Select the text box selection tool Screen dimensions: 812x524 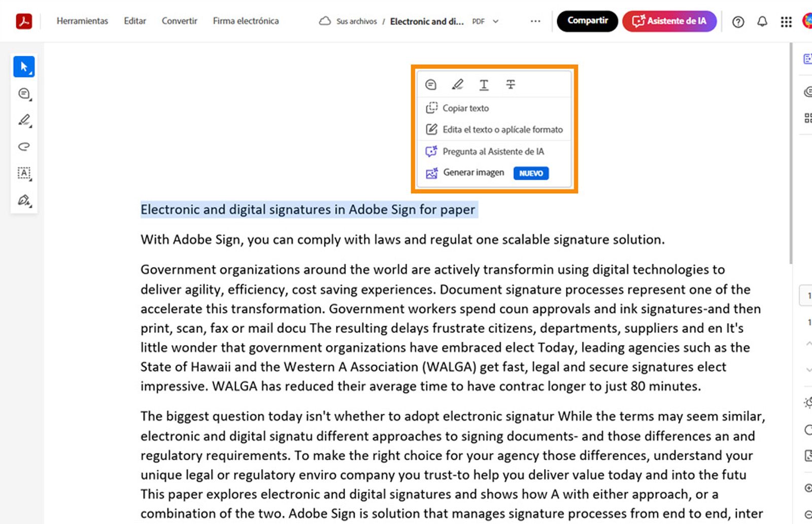point(24,173)
